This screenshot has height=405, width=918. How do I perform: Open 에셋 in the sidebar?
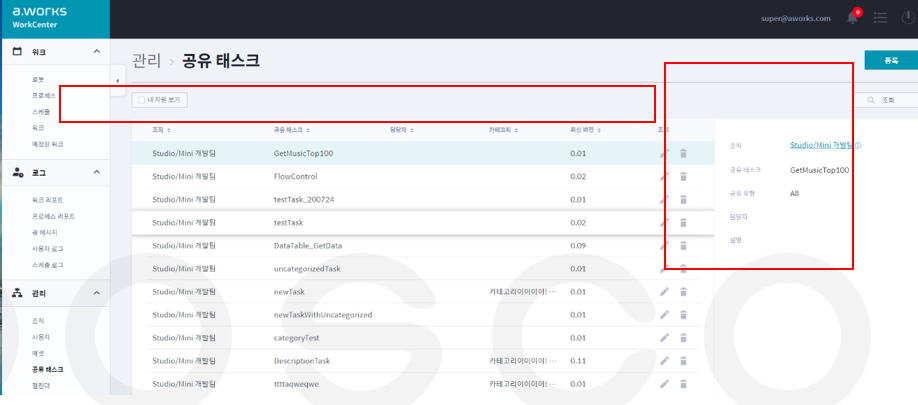(x=37, y=353)
